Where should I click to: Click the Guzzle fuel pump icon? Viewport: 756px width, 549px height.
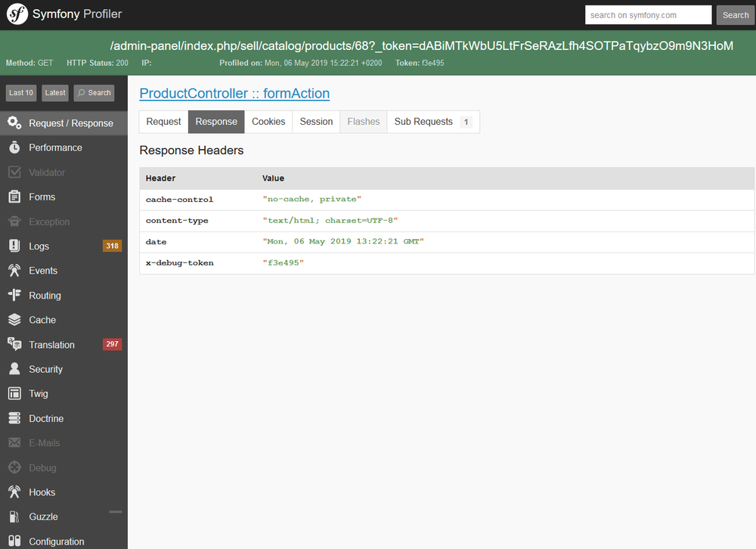click(14, 516)
